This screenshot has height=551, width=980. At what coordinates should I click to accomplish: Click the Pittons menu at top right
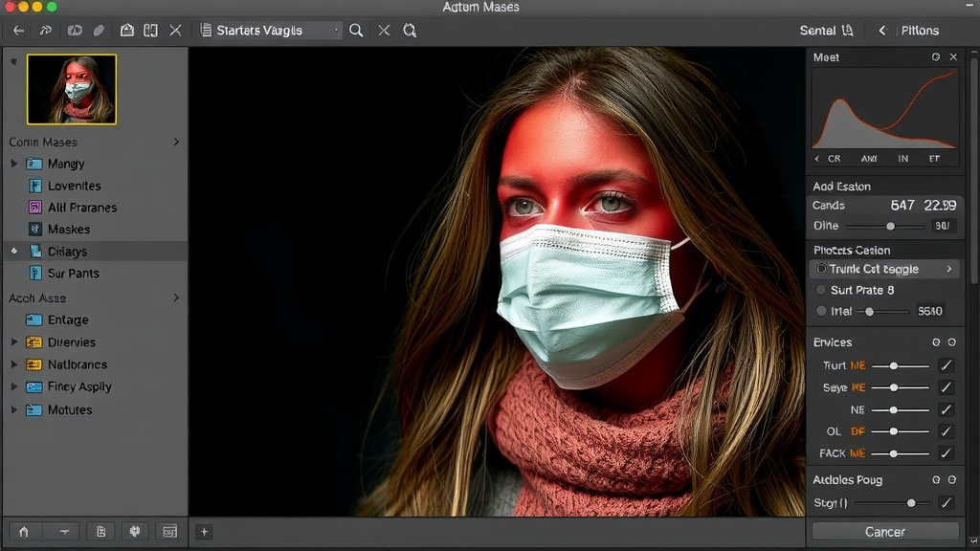pos(919,30)
